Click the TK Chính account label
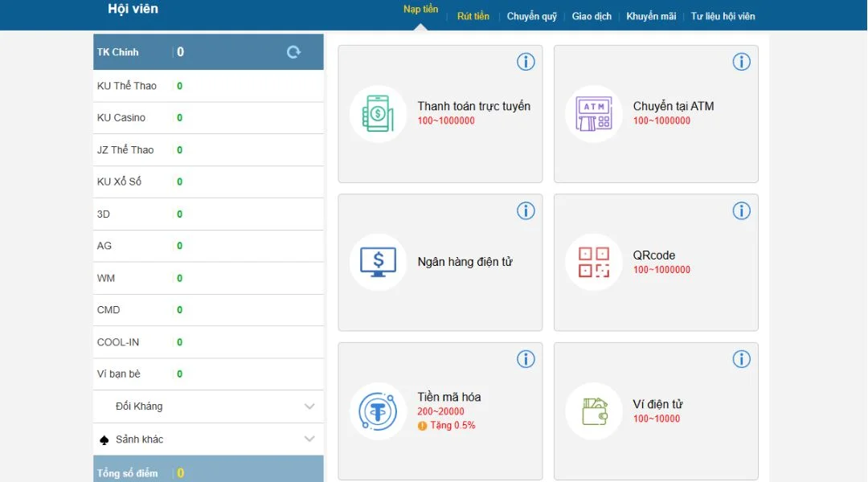This screenshot has height=482, width=868. [118, 52]
